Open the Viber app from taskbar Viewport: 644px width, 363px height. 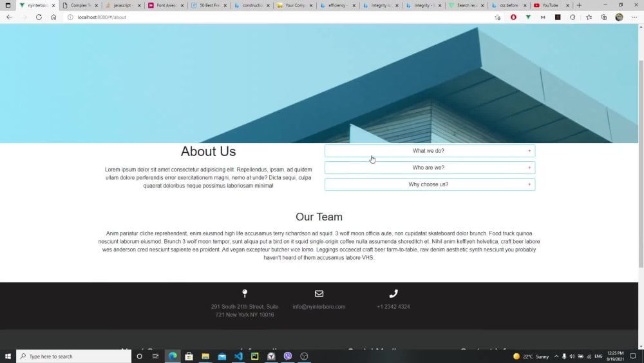coord(287,356)
